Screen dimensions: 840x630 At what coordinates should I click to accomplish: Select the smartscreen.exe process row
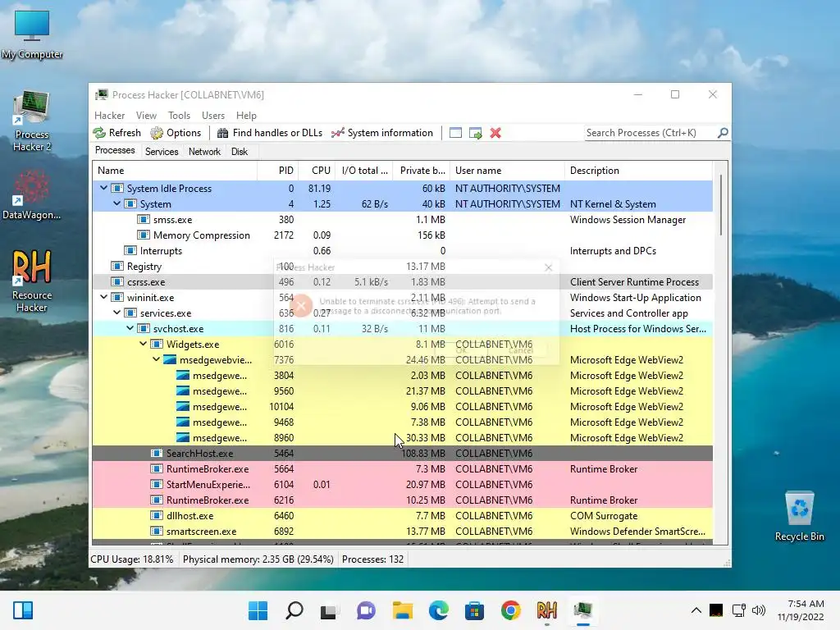(402, 531)
